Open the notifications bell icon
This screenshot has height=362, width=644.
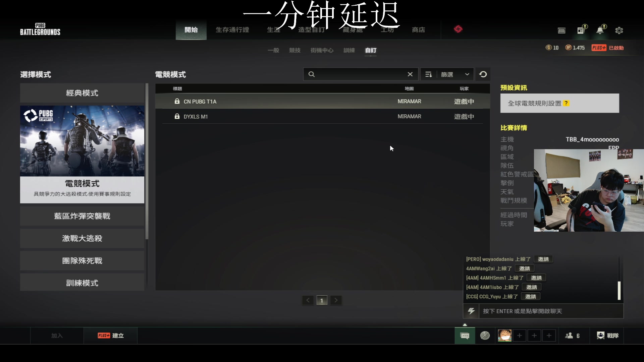coord(600,30)
